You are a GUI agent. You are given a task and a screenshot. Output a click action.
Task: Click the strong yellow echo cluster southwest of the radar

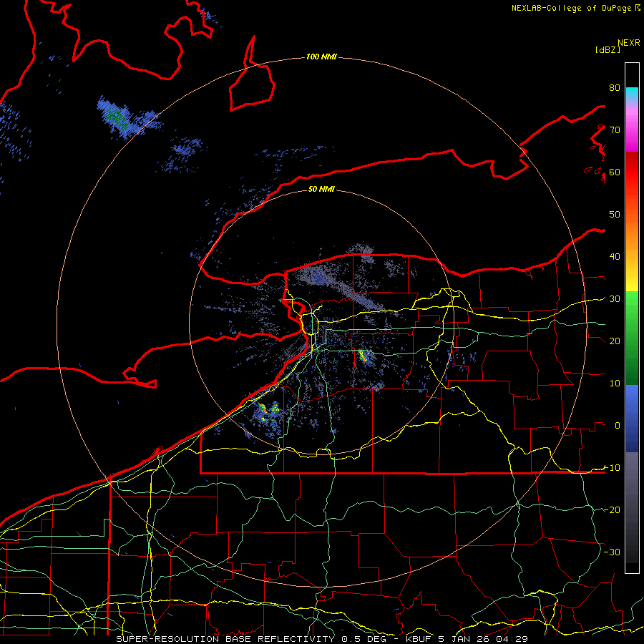(x=268, y=412)
